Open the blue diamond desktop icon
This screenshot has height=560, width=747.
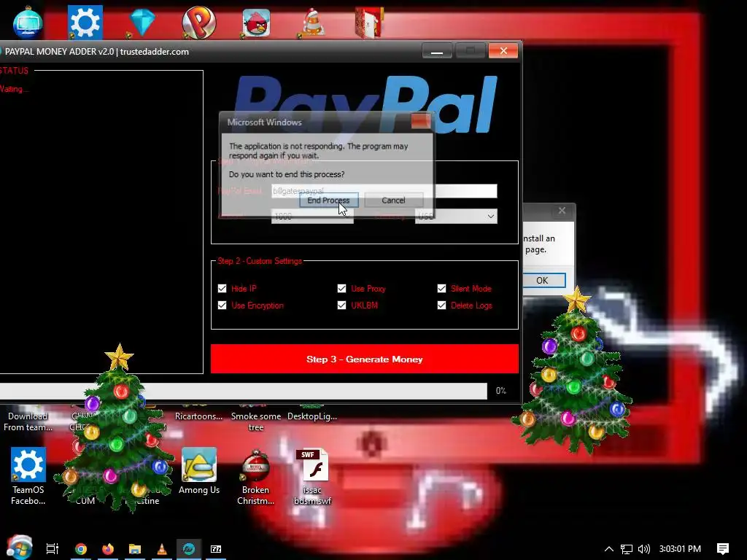click(x=142, y=22)
